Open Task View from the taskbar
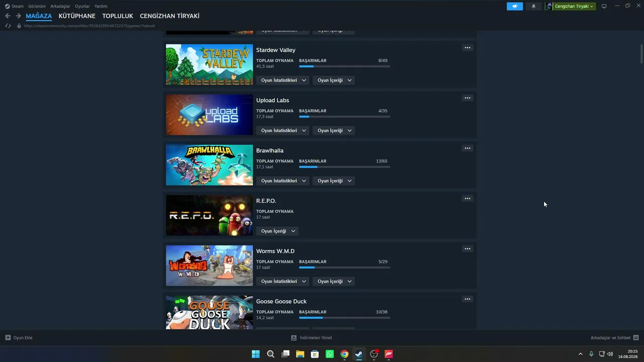The image size is (644, 362). pyautogui.click(x=285, y=354)
